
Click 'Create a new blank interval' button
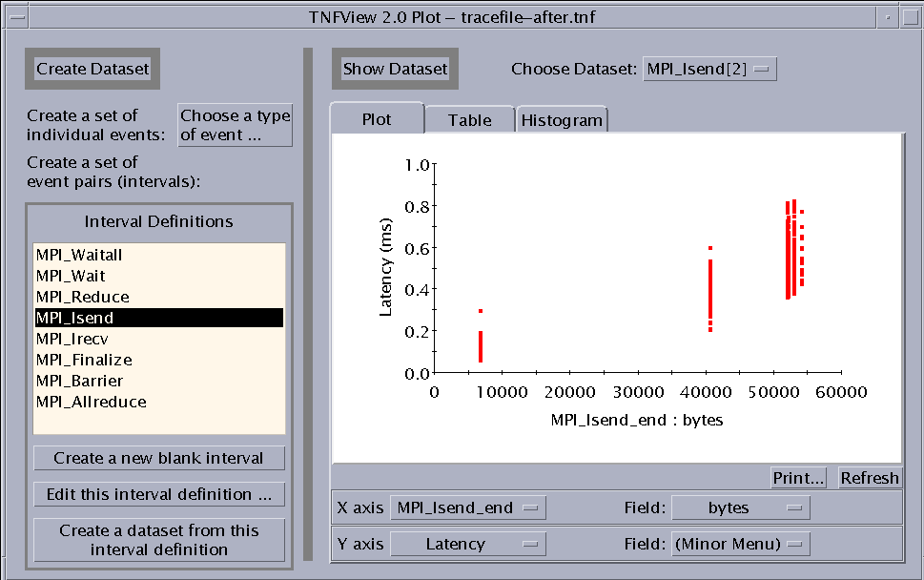159,458
